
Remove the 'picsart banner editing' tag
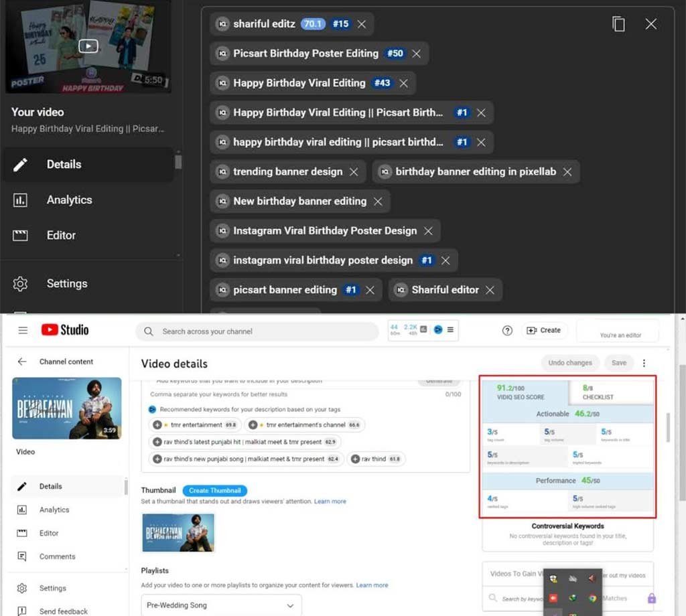tap(370, 290)
